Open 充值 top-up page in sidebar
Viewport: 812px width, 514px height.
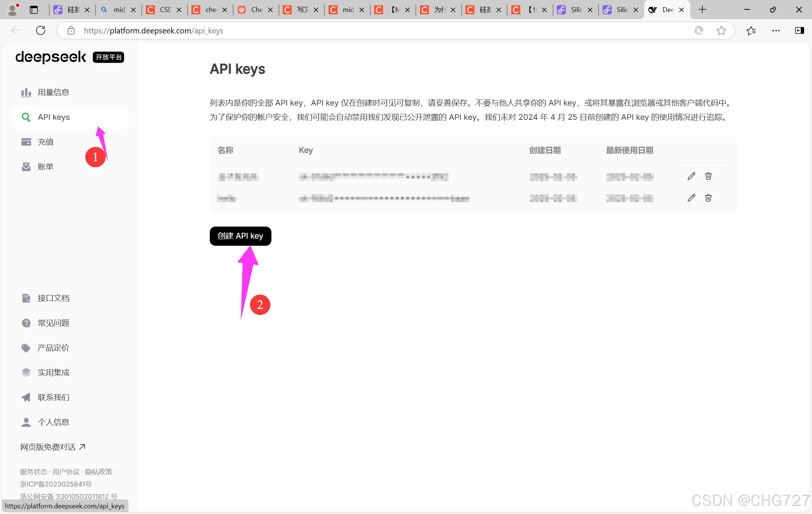(45, 142)
